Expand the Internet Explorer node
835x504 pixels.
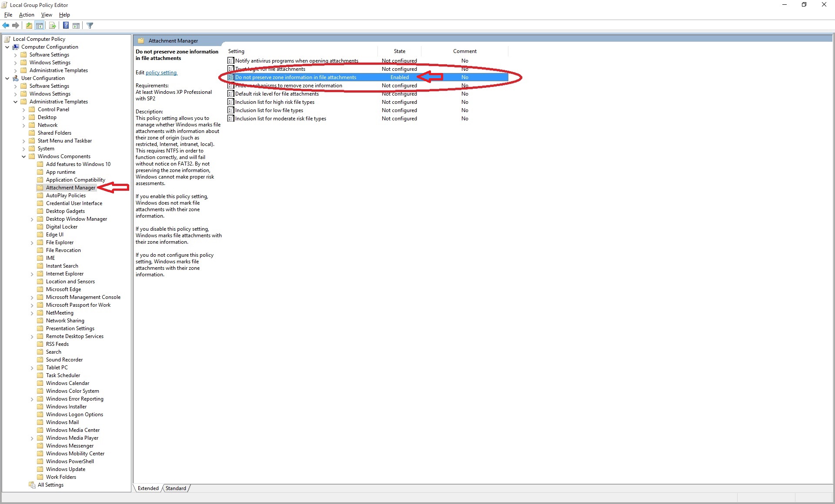(x=31, y=274)
